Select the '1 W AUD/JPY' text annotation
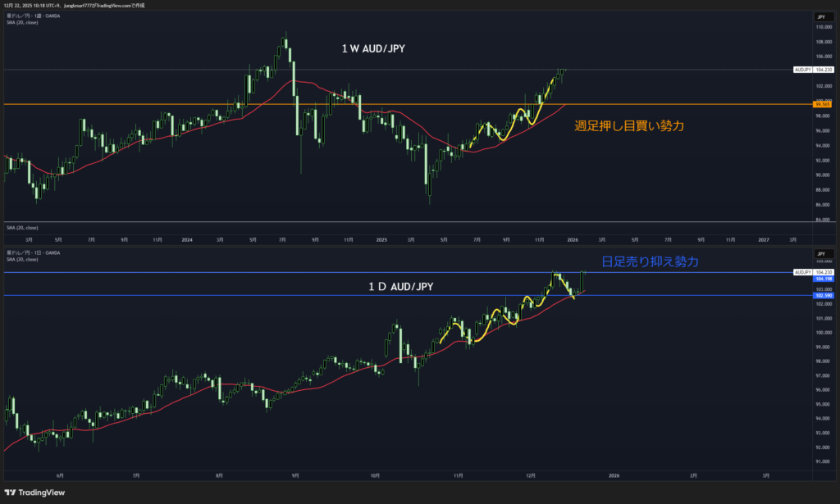The width and height of the screenshot is (840, 504). (x=373, y=49)
